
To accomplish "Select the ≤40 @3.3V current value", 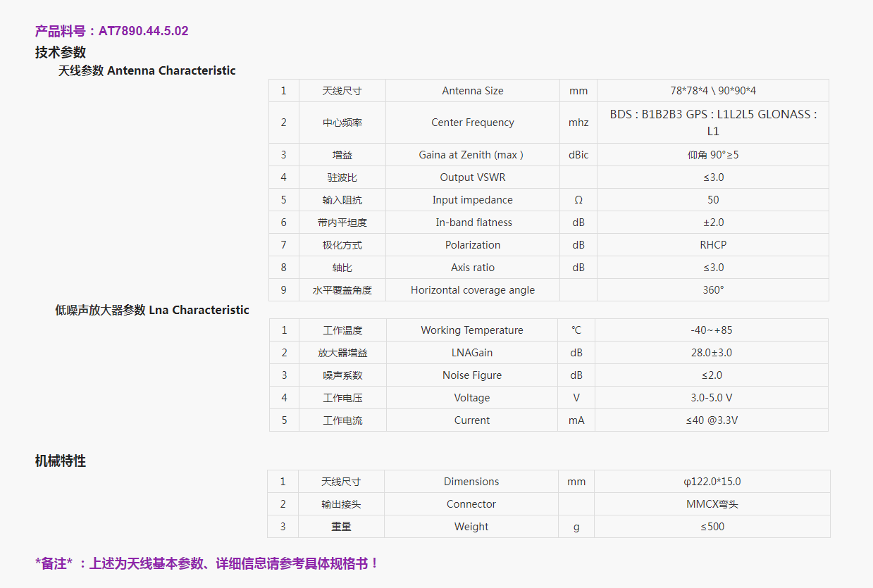I will tap(712, 420).
